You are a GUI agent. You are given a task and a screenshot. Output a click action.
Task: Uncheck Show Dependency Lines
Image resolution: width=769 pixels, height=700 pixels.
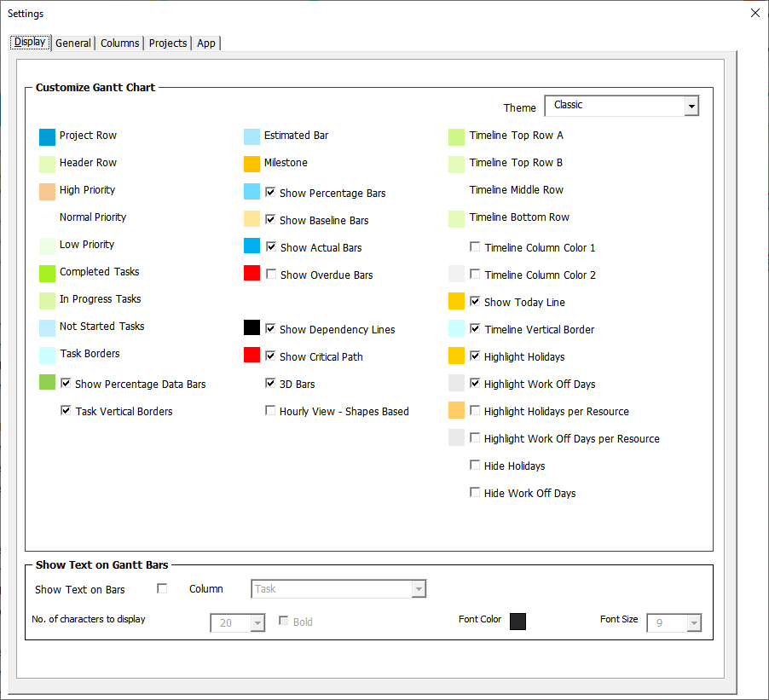270,328
